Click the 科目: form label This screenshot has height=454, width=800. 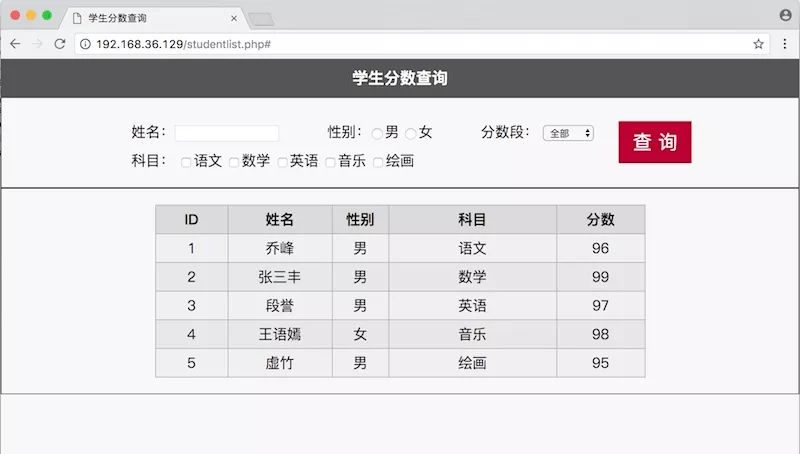click(148, 161)
